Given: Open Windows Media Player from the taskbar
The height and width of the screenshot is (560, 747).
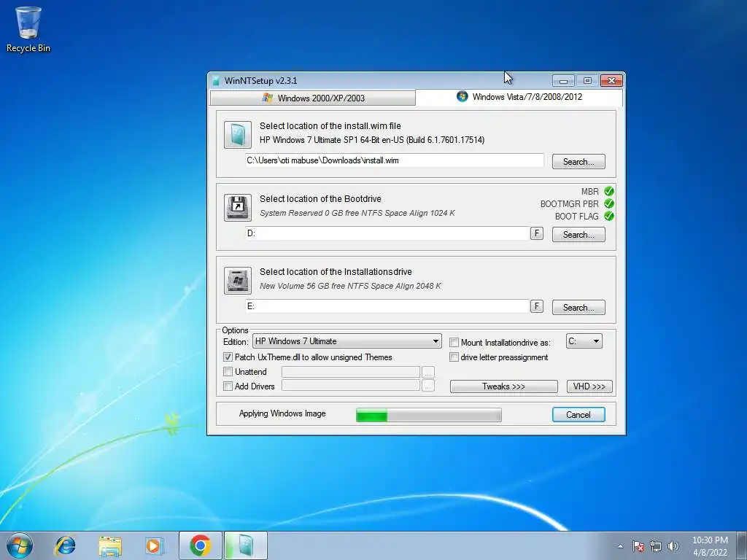Looking at the screenshot, I should click(x=155, y=545).
